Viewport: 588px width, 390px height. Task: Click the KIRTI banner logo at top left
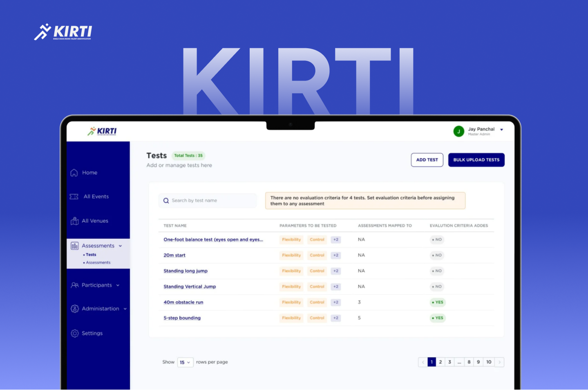click(x=63, y=32)
